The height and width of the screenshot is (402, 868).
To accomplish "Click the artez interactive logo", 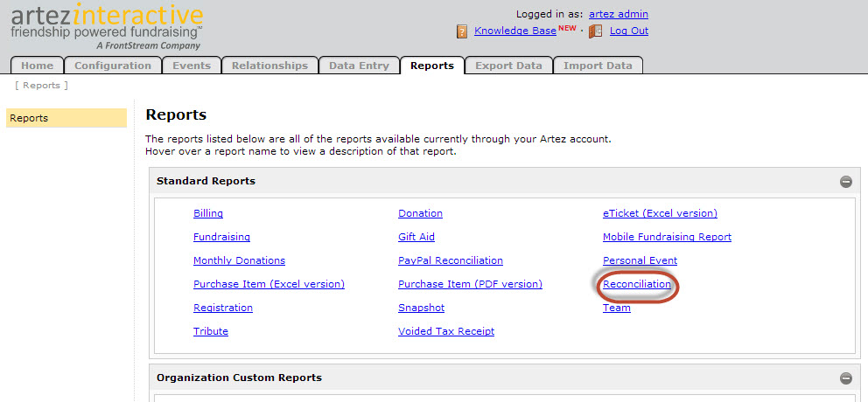I will (x=107, y=25).
